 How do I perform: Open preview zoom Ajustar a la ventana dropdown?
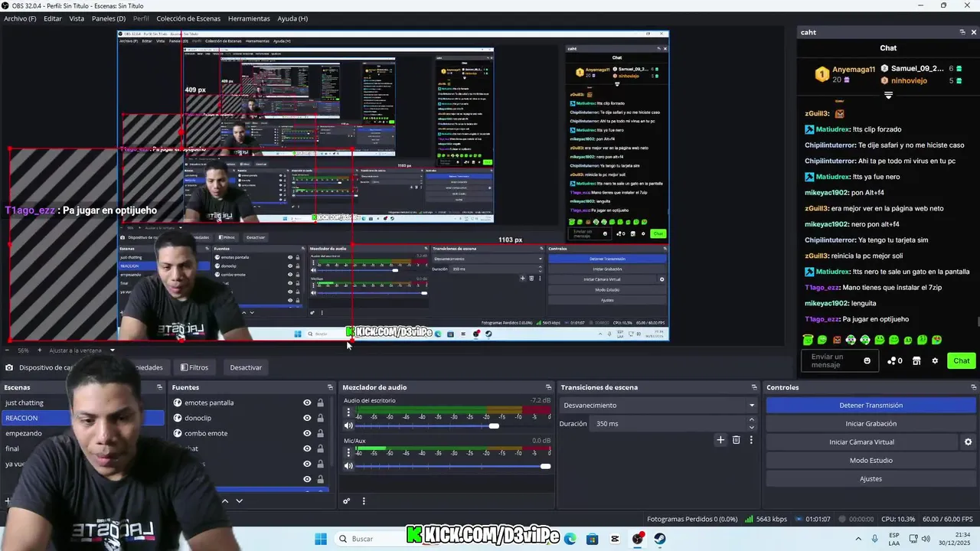point(112,350)
